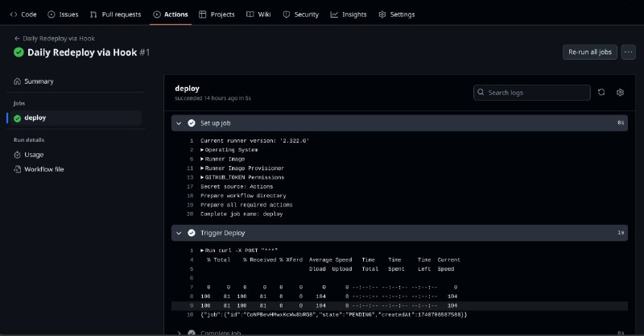Click the green success check beside deploy job

tap(18, 118)
